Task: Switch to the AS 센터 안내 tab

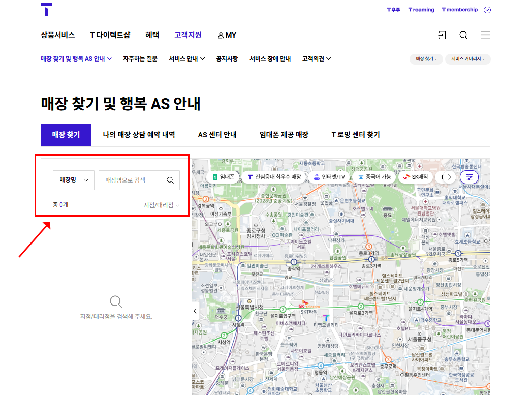Action: tap(217, 135)
